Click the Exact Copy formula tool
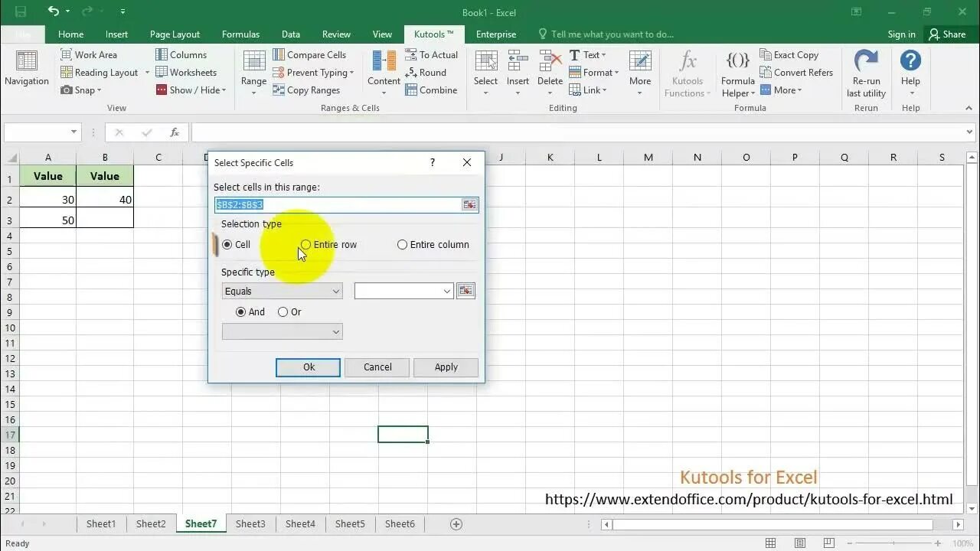 click(789, 55)
